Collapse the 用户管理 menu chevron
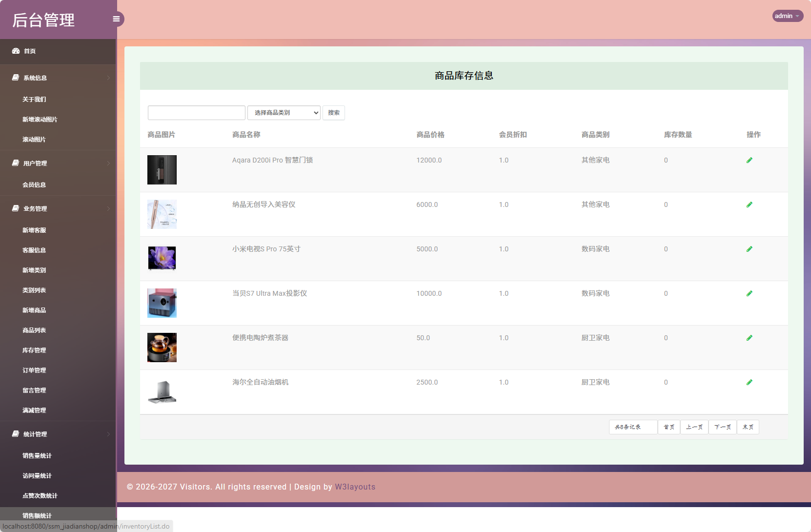This screenshot has height=532, width=811. click(x=108, y=164)
